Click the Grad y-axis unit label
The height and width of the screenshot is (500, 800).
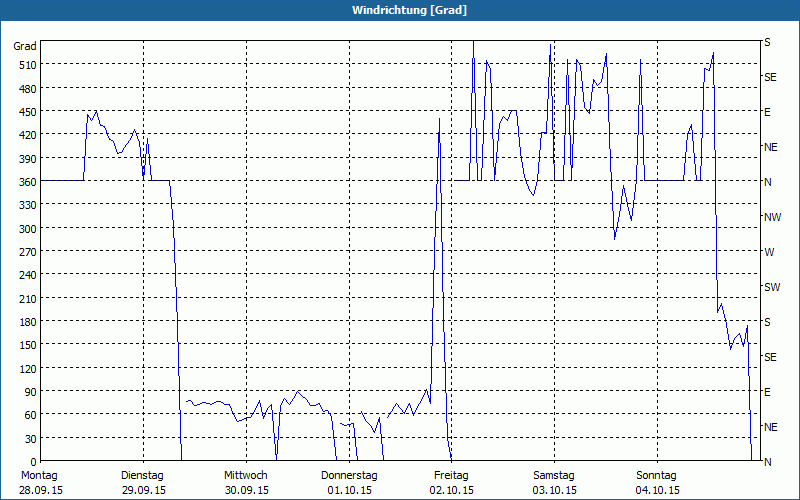coord(25,46)
